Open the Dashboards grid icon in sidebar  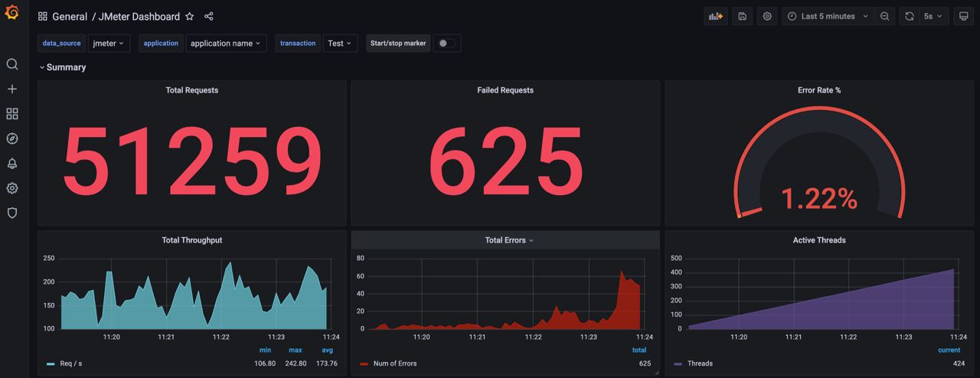[12, 114]
